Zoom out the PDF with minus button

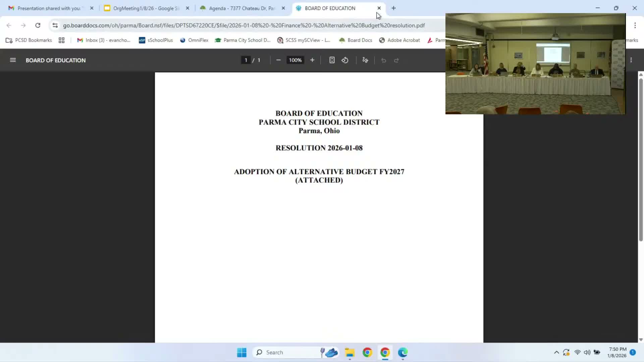pyautogui.click(x=278, y=60)
